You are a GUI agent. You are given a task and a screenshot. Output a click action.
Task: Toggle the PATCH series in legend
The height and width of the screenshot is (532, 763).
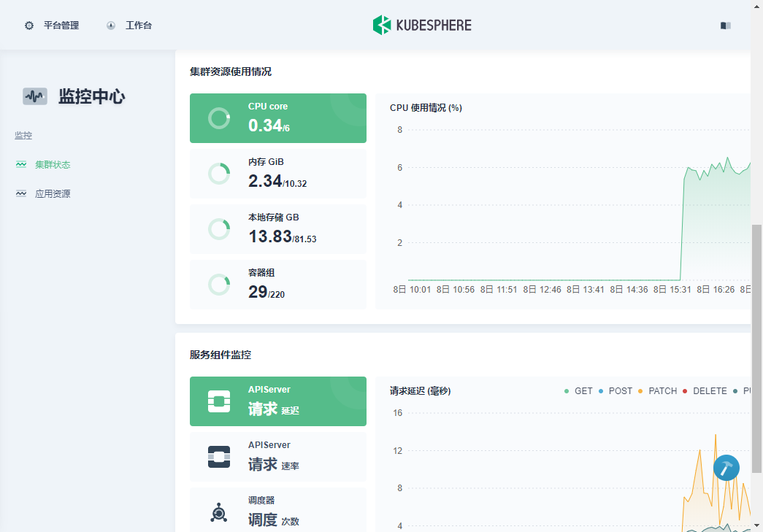pyautogui.click(x=657, y=391)
